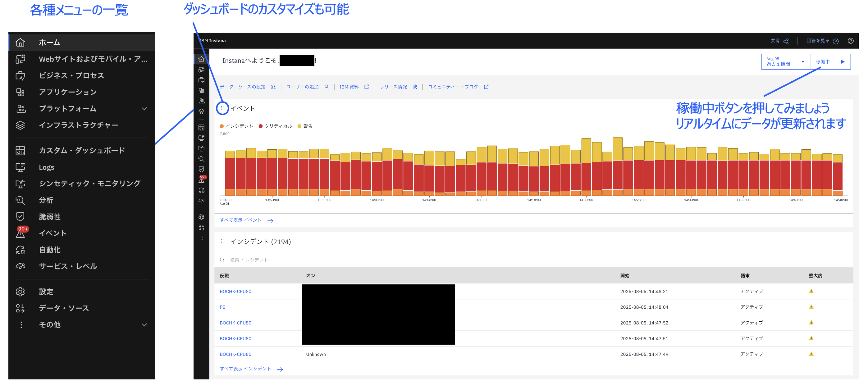868x385 pixels.
Task: Click the 検索 インシデント search field
Action: click(x=249, y=260)
